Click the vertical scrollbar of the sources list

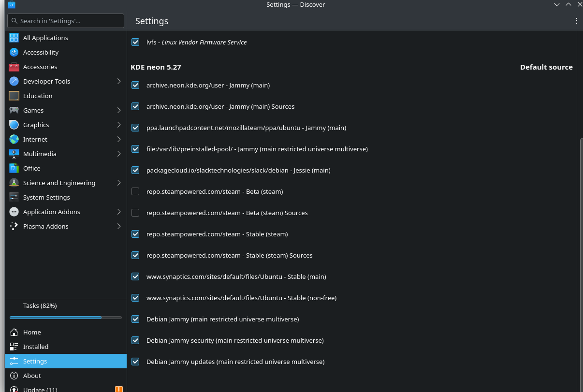(581, 265)
